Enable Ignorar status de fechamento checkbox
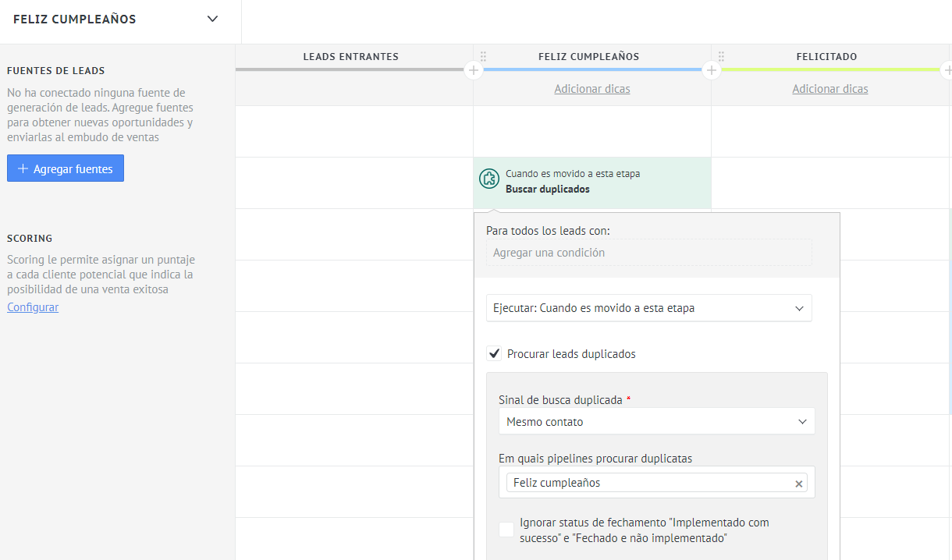 pyautogui.click(x=506, y=530)
